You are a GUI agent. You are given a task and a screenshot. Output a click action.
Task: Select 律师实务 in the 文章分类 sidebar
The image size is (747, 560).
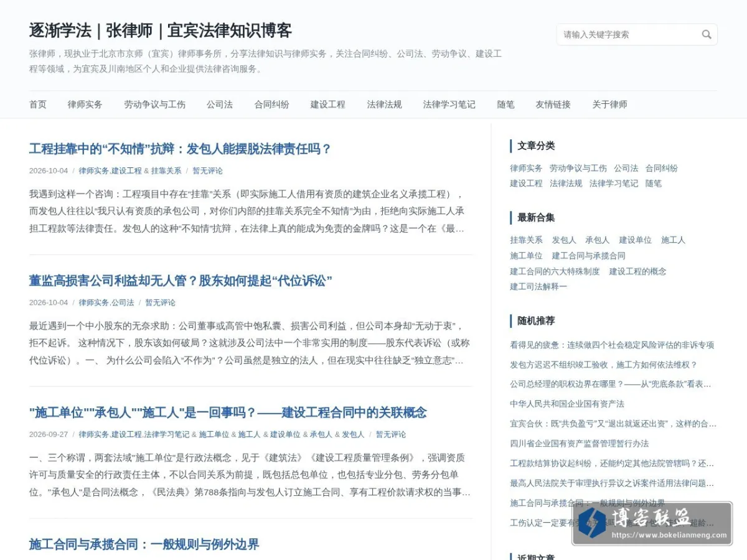coord(526,168)
